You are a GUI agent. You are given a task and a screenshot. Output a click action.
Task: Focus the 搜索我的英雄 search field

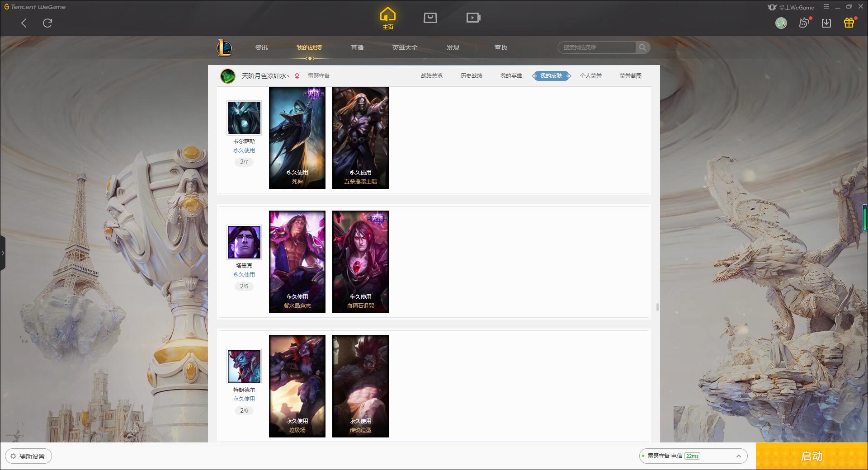(597, 47)
